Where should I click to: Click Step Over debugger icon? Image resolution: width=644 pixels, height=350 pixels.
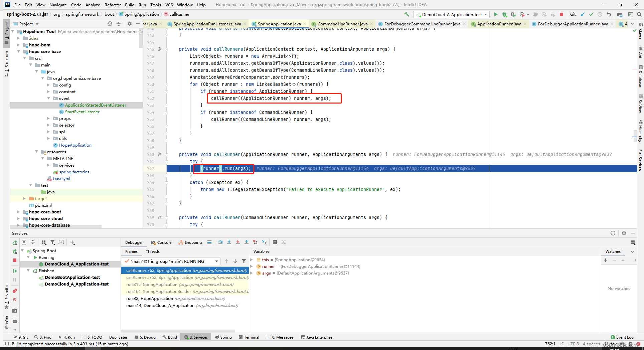point(220,242)
